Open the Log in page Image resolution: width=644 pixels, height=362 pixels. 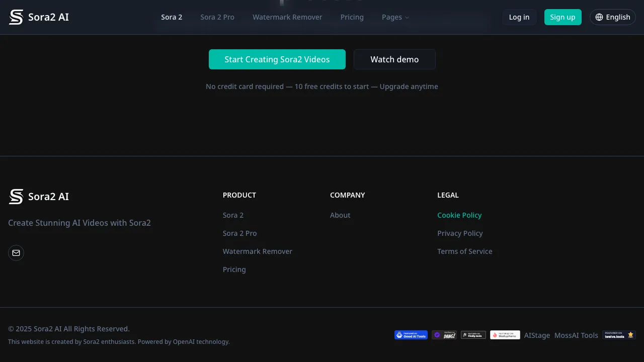(519, 17)
